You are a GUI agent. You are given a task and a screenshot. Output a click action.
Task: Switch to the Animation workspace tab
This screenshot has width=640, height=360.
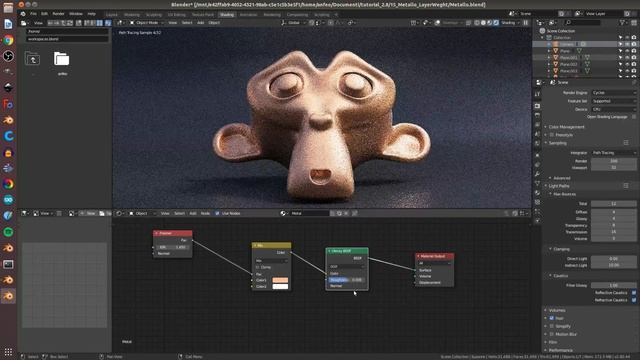coord(248,14)
